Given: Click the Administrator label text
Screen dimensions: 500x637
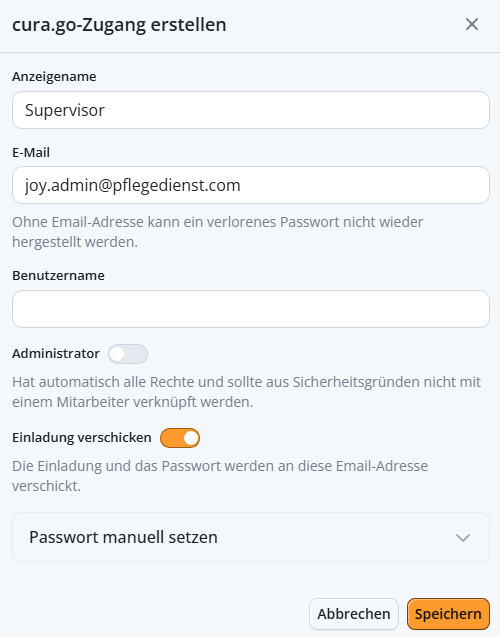Looking at the screenshot, I should [x=56, y=353].
